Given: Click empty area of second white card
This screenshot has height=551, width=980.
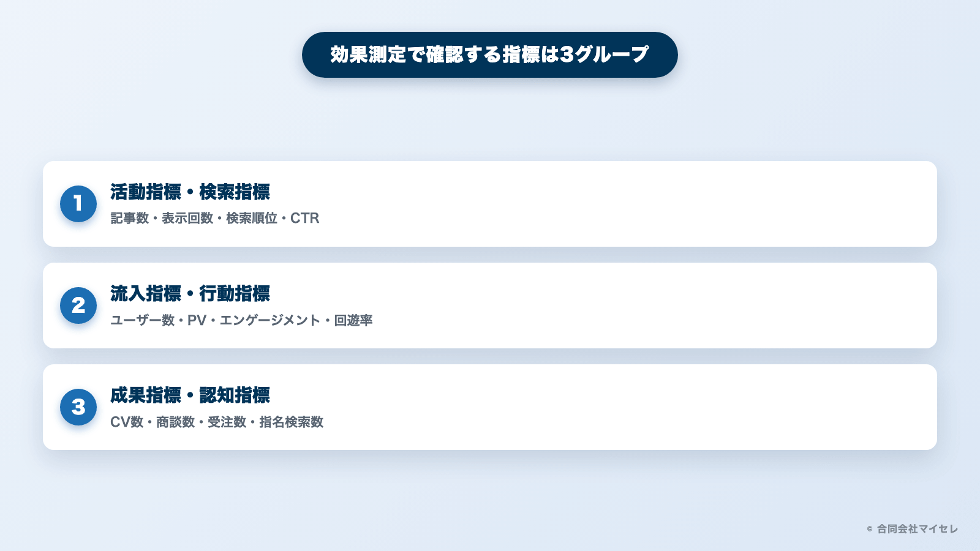Looking at the screenshot, I should tap(612, 305).
